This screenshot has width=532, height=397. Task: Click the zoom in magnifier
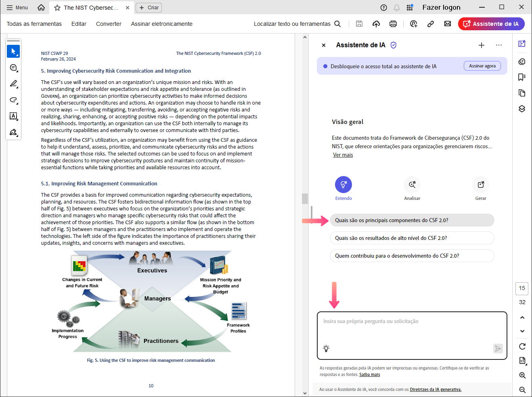(522, 375)
